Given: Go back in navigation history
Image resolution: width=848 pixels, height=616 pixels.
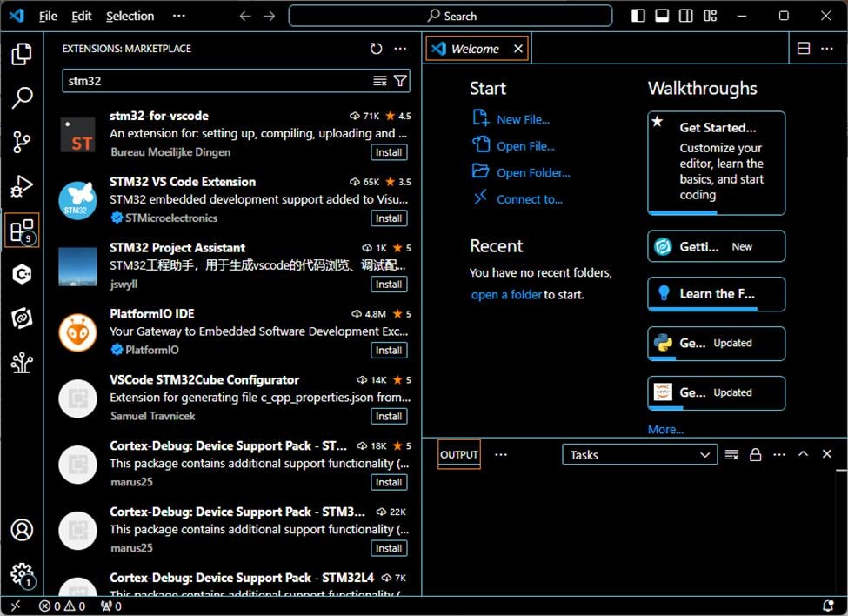Looking at the screenshot, I should coord(245,17).
